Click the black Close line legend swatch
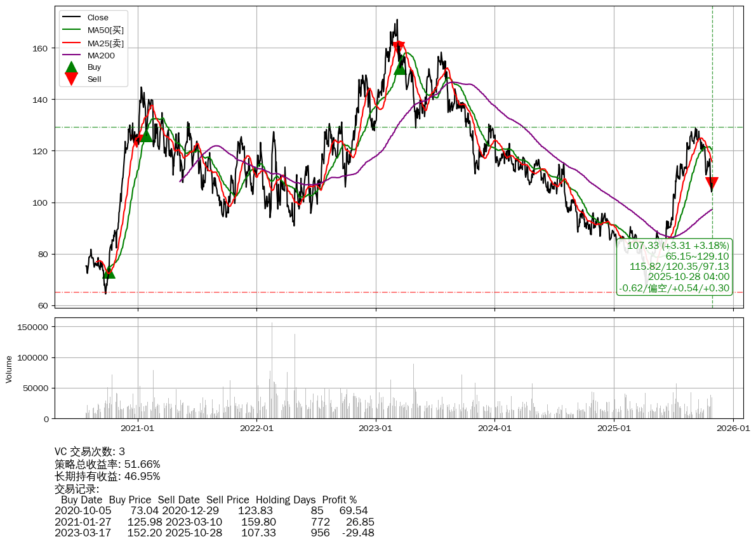This screenshot has width=756, height=544. (x=72, y=18)
